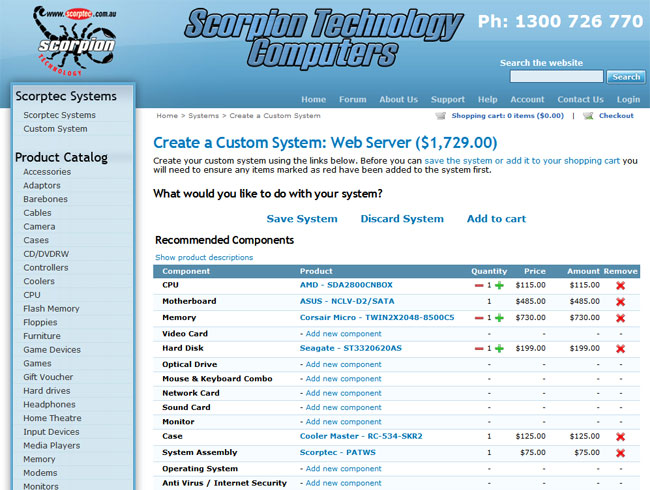Open ASUS - NCLV-D2/SATA product link
This screenshot has height=490, width=650.
click(x=347, y=301)
